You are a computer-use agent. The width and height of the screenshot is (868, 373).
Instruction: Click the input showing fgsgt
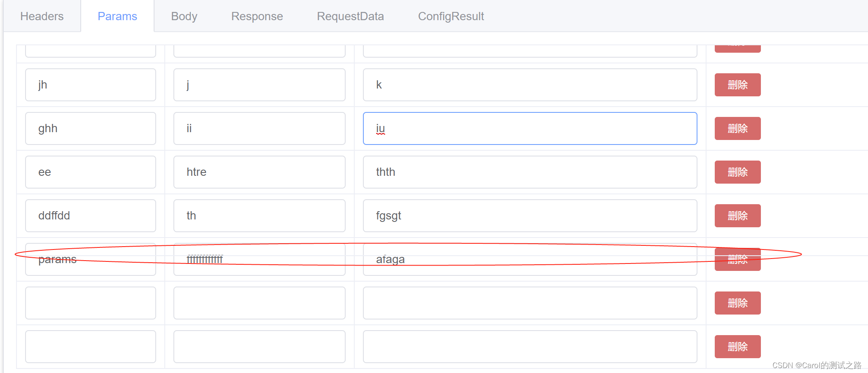pyautogui.click(x=530, y=216)
